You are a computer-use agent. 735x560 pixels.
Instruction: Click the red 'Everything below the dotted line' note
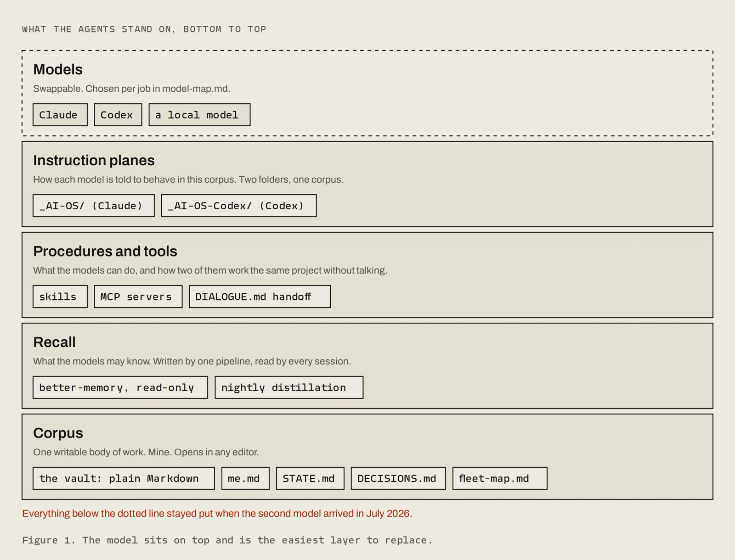coord(217,514)
